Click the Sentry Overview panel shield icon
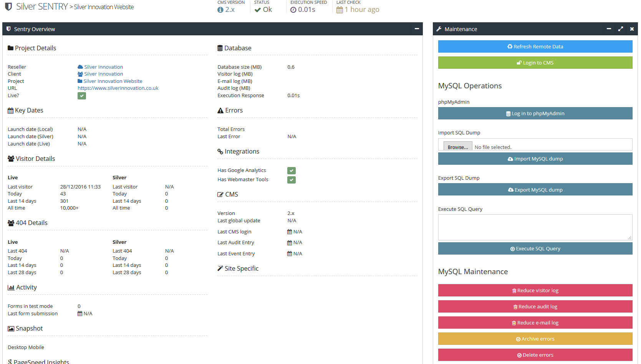Screen dimensions: 641x364 tap(8, 29)
